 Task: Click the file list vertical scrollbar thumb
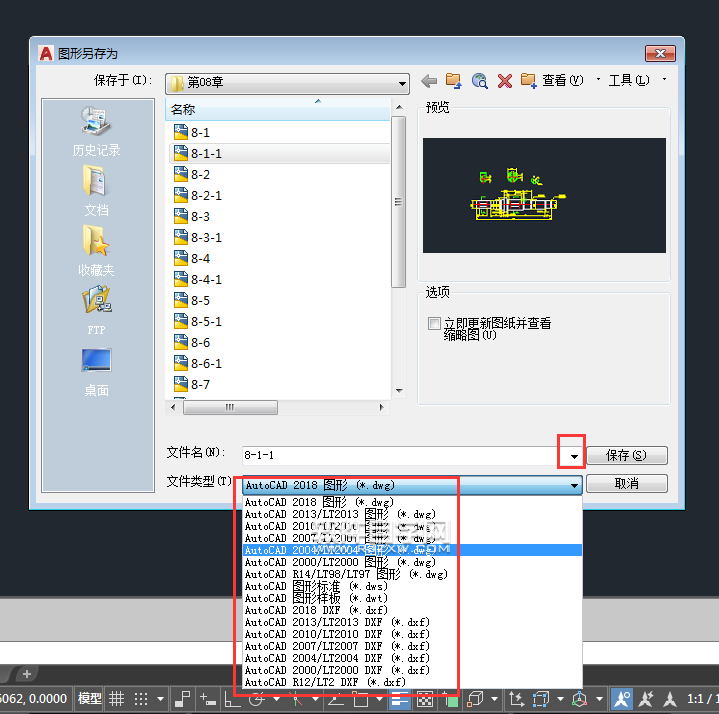(x=398, y=202)
